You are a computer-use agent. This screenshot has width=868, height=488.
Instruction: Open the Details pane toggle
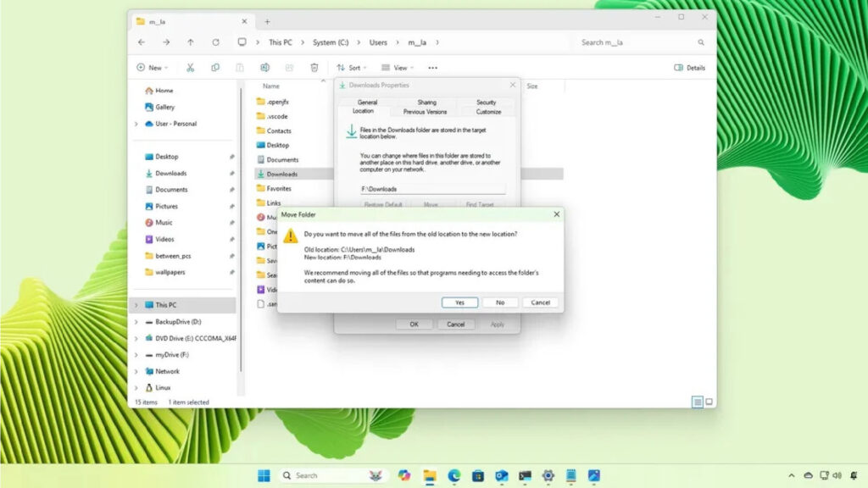point(689,68)
